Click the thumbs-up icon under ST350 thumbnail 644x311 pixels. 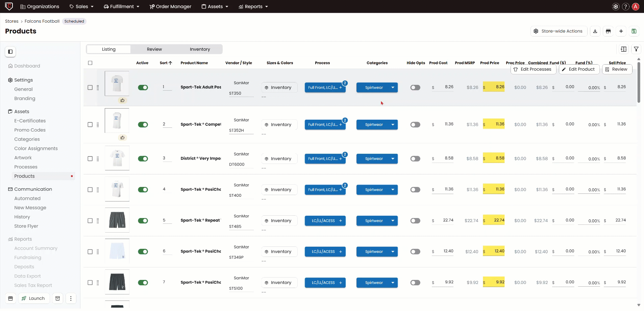coord(123,100)
